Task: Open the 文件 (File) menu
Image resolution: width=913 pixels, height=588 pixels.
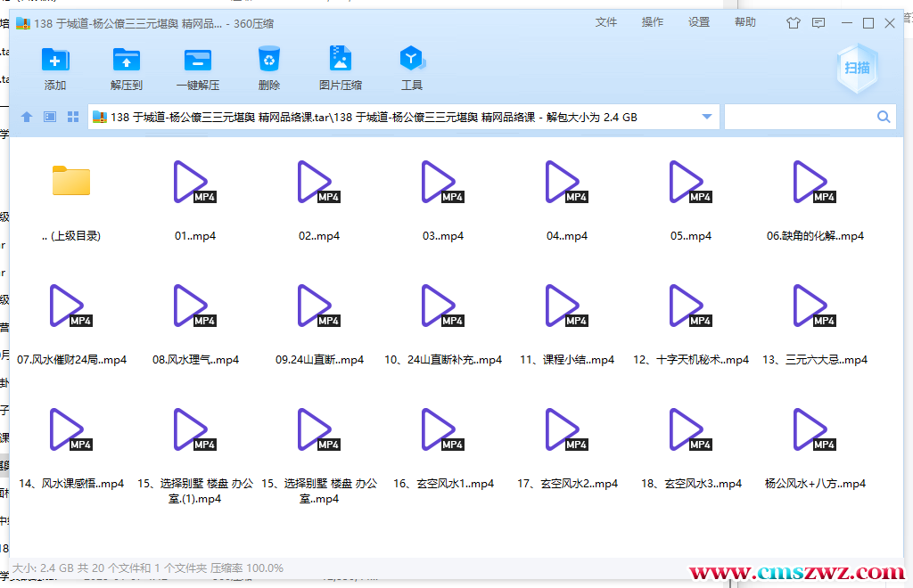Action: point(606,22)
